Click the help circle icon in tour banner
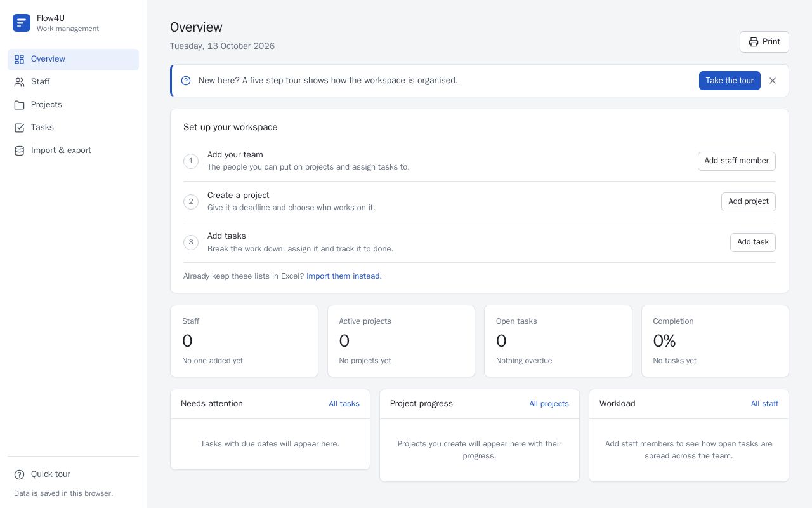The height and width of the screenshot is (508, 812). click(x=186, y=81)
